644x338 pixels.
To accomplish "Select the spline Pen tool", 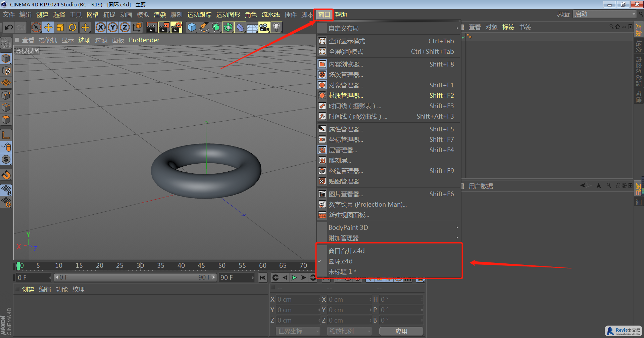I will (x=204, y=27).
